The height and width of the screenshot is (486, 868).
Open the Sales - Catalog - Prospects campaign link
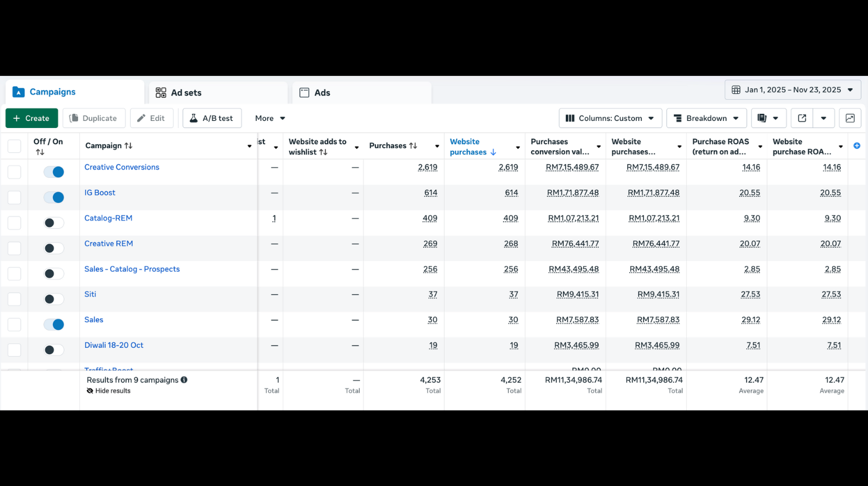point(132,269)
